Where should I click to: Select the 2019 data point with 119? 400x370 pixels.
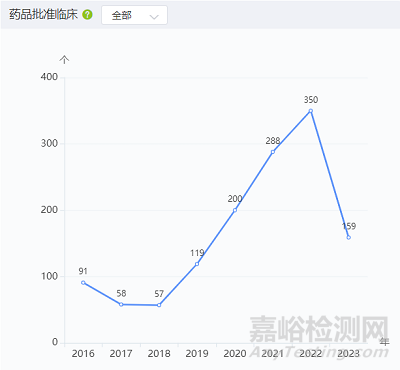pyautogui.click(x=197, y=264)
